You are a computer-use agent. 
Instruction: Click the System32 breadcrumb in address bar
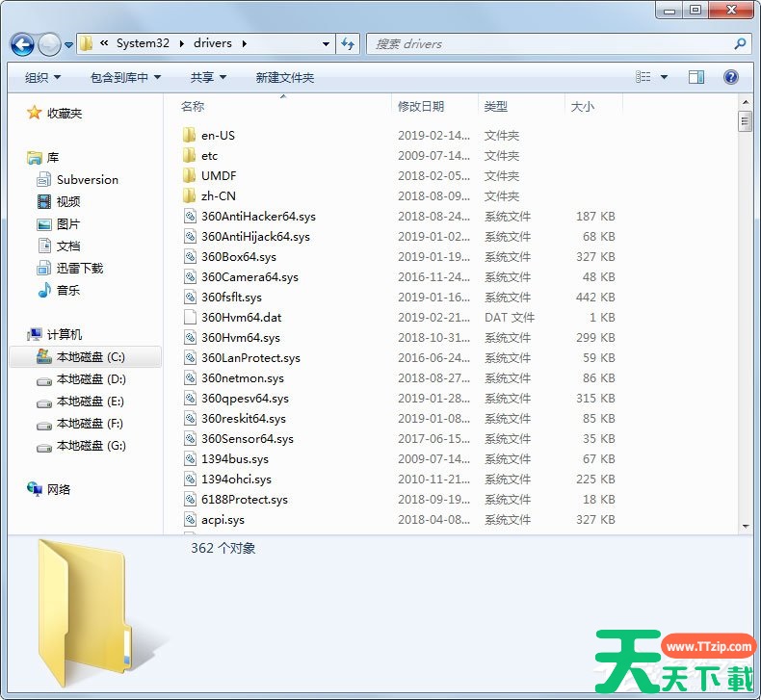point(143,43)
